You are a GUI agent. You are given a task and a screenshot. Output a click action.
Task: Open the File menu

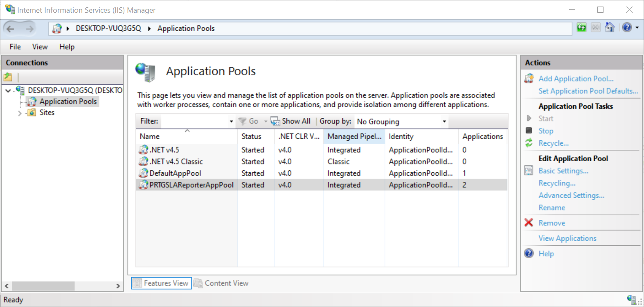[x=15, y=47]
